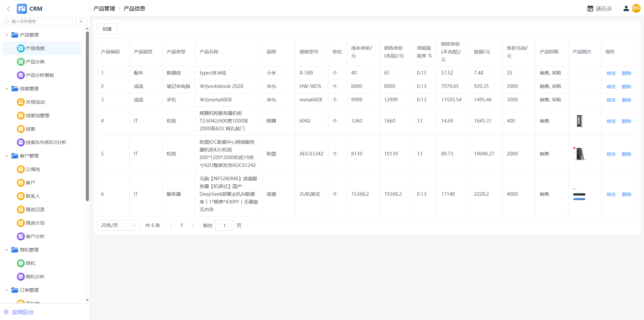Collapse the 客户管理 folder

pos(7,156)
